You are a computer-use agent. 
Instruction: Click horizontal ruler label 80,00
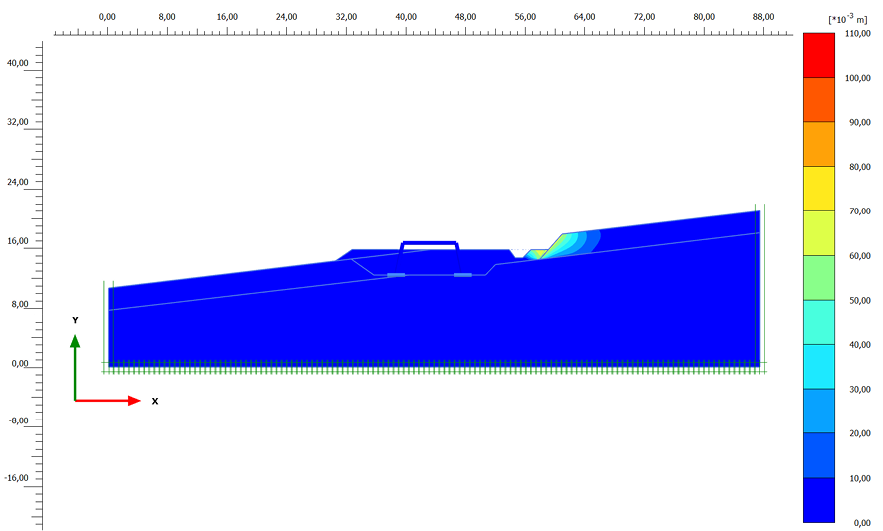tap(704, 17)
